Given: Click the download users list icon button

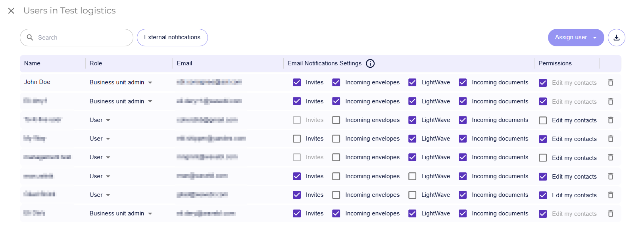Looking at the screenshot, I should (x=616, y=38).
